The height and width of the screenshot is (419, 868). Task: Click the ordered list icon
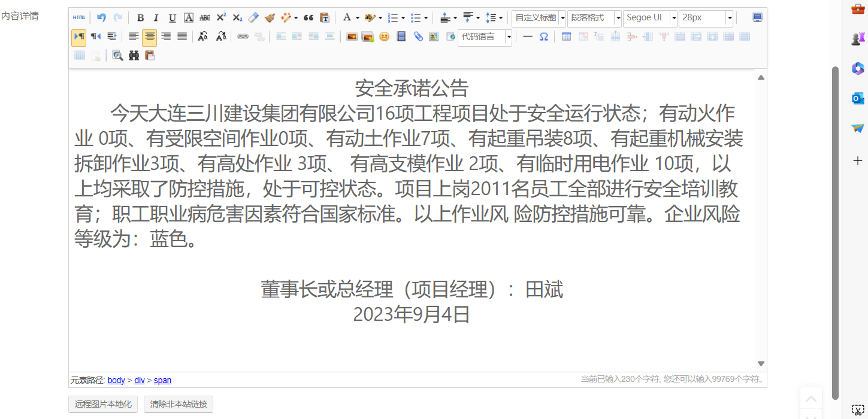[x=393, y=18]
